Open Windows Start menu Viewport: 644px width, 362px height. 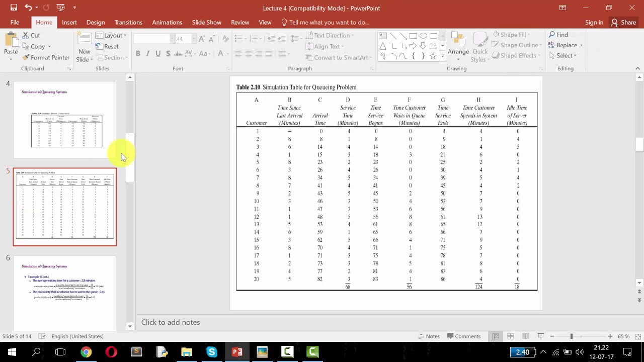point(12,352)
